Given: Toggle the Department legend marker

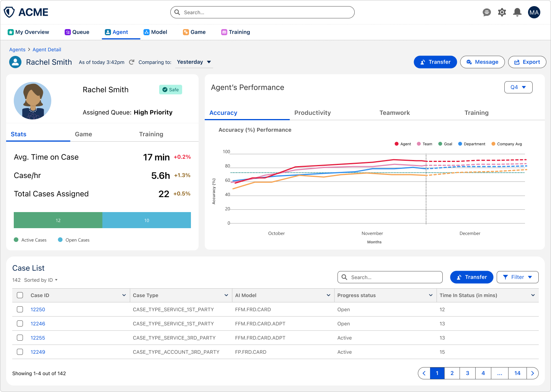Looking at the screenshot, I should pyautogui.click(x=460, y=144).
